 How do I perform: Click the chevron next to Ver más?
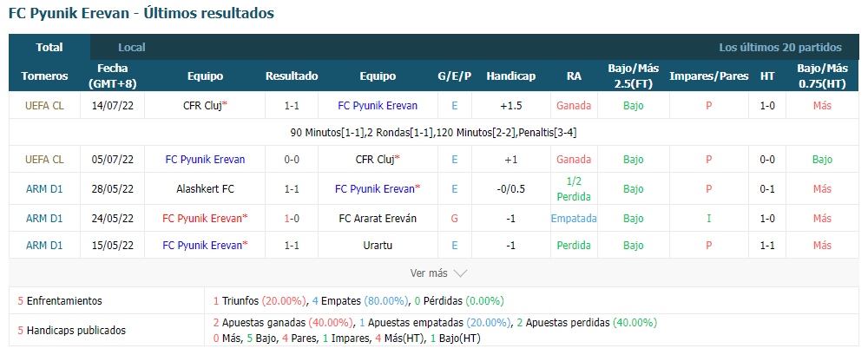[460, 273]
